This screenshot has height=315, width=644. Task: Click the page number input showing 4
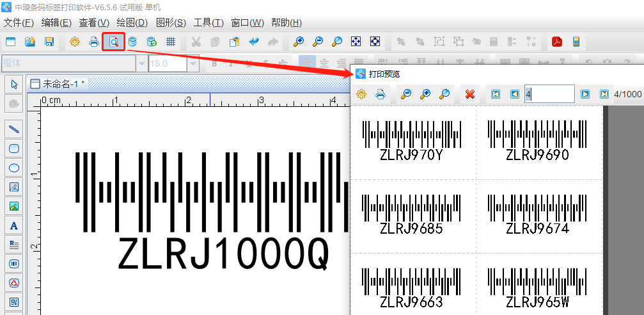pos(549,94)
